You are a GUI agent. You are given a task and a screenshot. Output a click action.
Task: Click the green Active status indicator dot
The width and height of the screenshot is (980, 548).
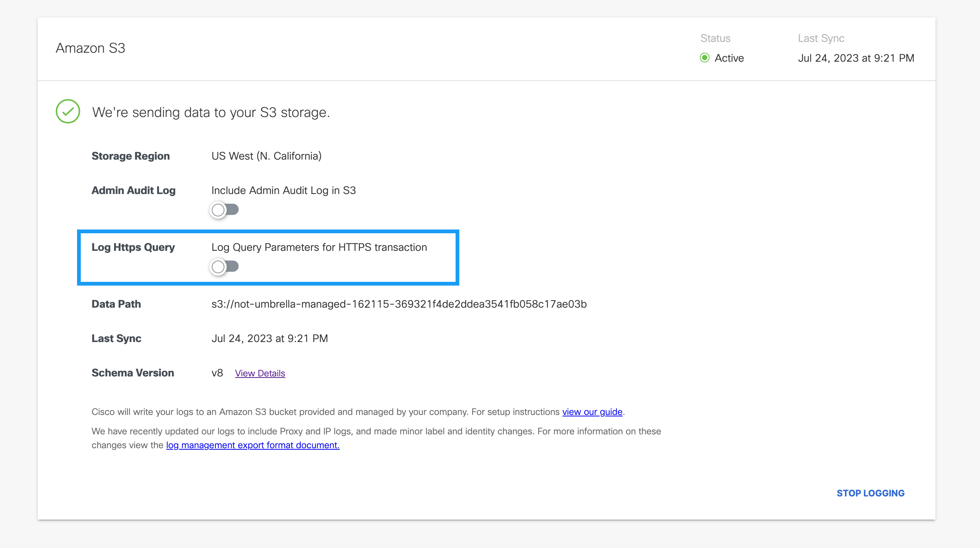pyautogui.click(x=705, y=58)
